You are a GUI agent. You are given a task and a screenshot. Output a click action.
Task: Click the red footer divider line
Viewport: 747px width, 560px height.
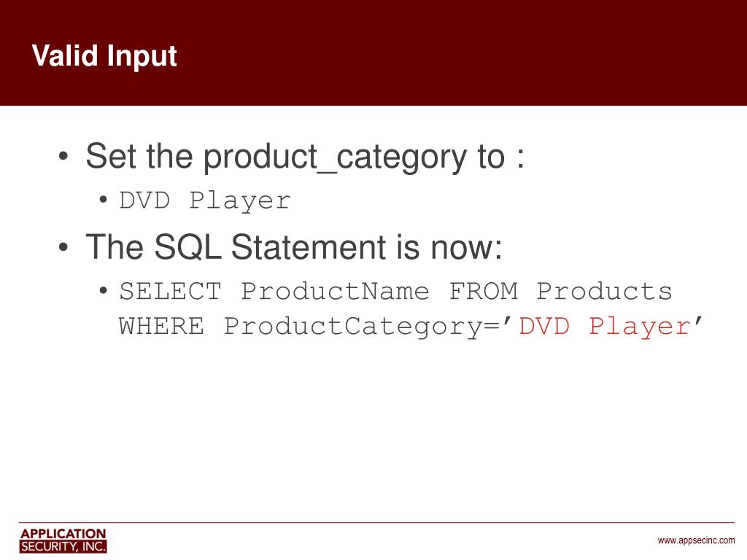[x=376, y=522]
